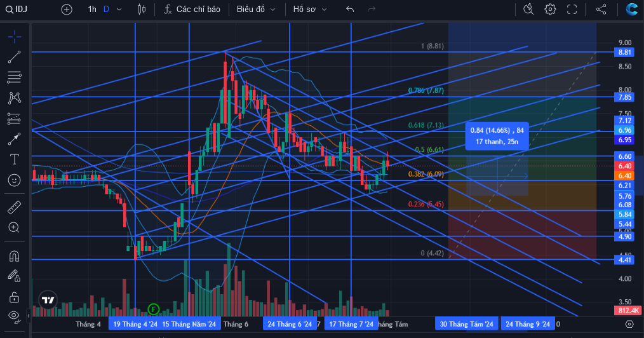Expand the timeframe dropdown arrow
Viewport: 644px width, 338px height.
(119, 10)
